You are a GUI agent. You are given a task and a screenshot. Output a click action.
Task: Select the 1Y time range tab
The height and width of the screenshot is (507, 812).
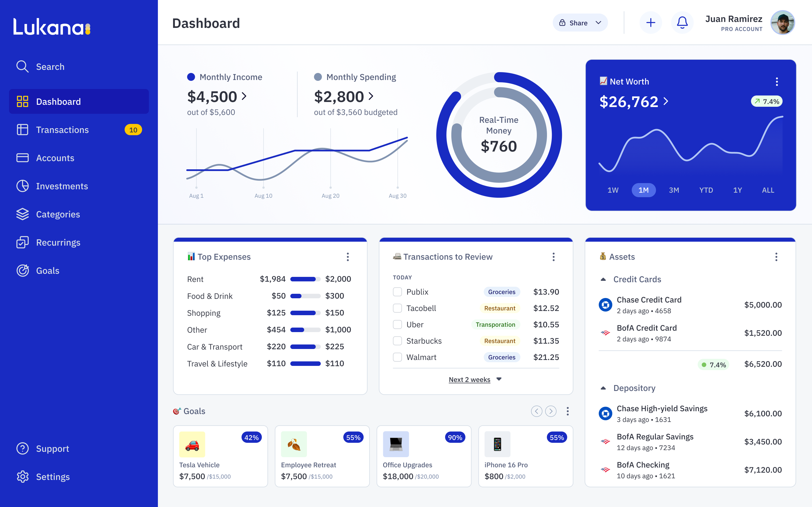point(737,190)
